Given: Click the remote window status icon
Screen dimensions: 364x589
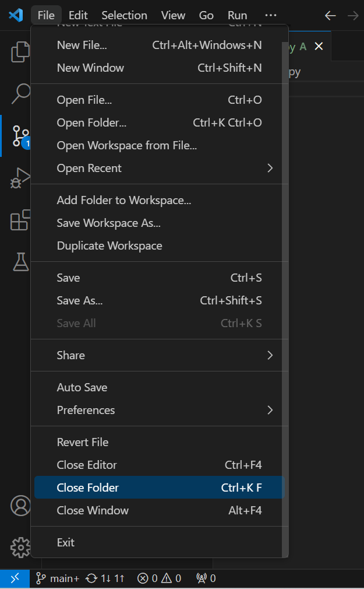Looking at the screenshot, I should (15, 579).
